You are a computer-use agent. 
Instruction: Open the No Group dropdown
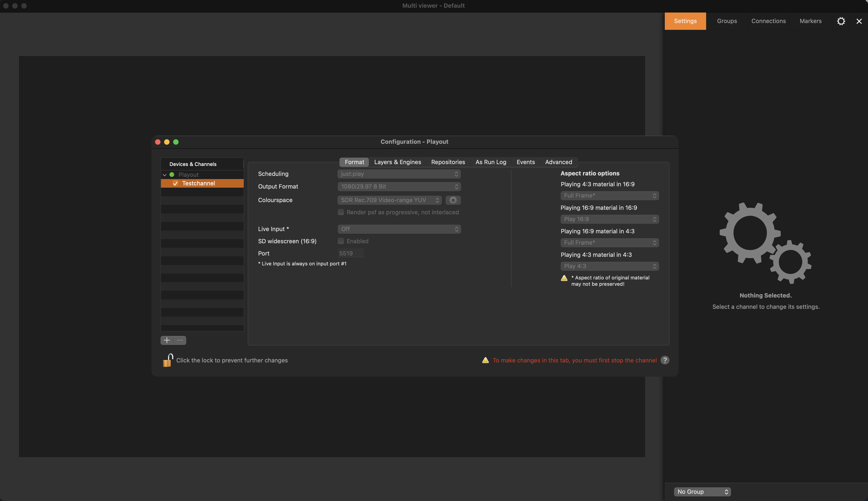702,492
